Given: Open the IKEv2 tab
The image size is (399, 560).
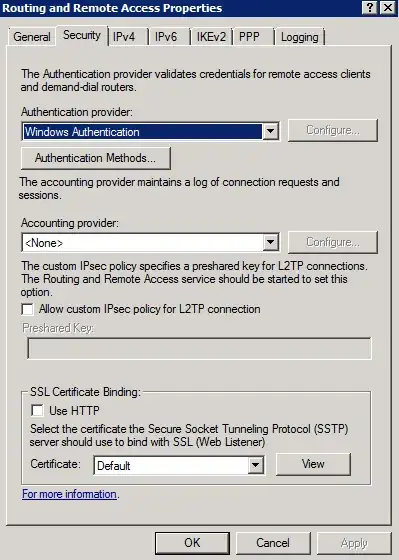Looking at the screenshot, I should pyautogui.click(x=211, y=37).
